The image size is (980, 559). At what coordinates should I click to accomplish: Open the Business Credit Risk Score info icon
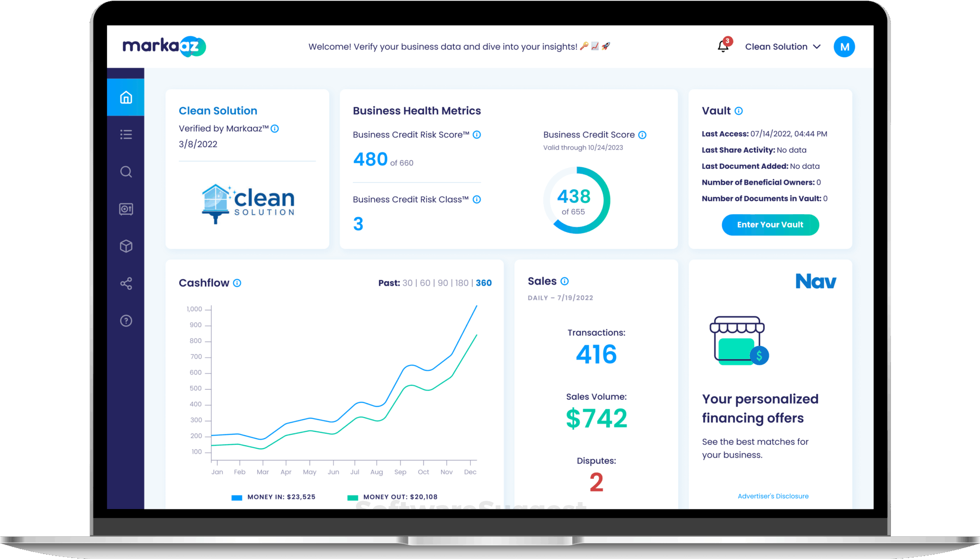pos(477,135)
